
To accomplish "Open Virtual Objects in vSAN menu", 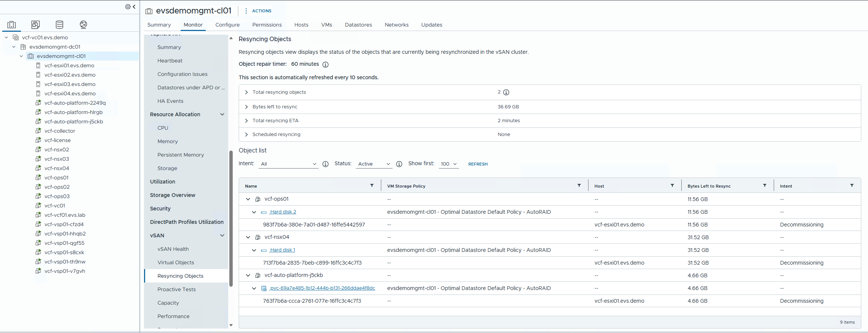I will [x=176, y=262].
